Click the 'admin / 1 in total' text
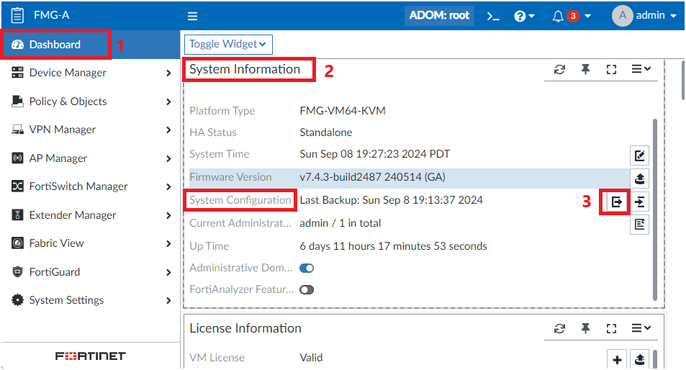The width and height of the screenshot is (686, 370). click(x=340, y=223)
